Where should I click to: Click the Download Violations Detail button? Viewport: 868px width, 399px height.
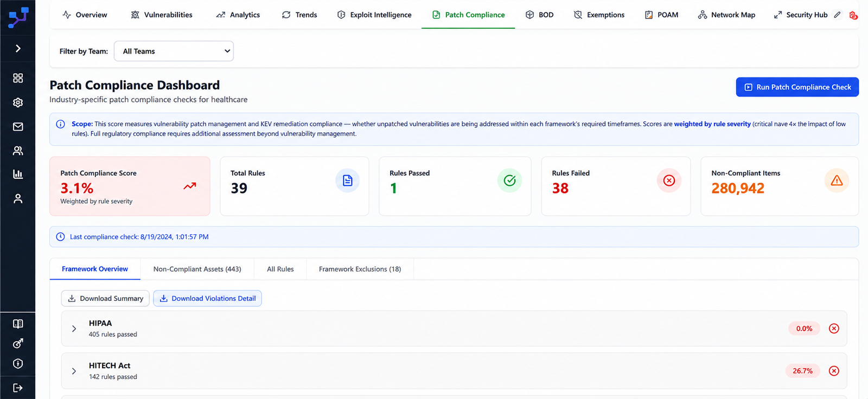[x=207, y=298]
